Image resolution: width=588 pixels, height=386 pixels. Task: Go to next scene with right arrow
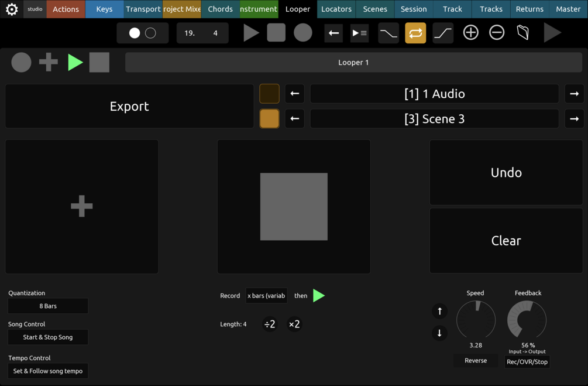[x=574, y=119]
